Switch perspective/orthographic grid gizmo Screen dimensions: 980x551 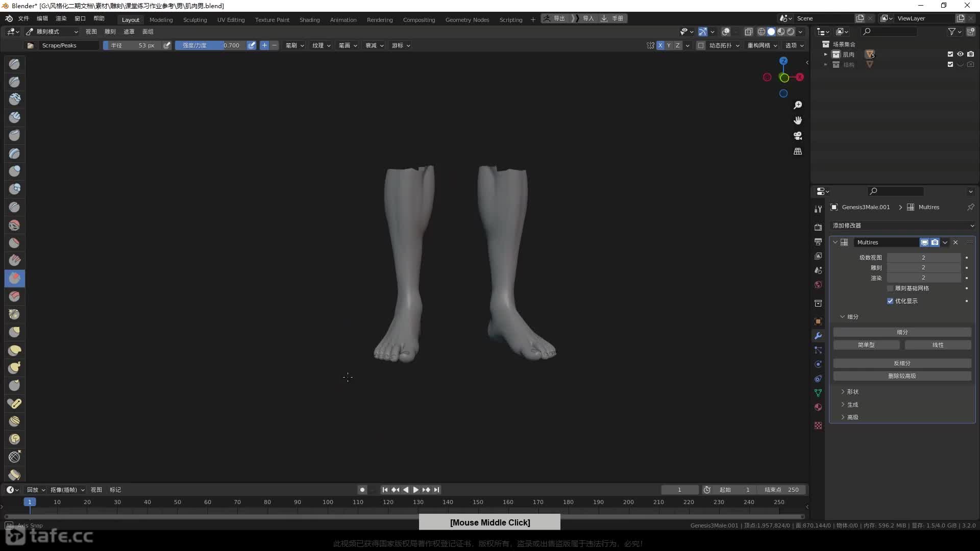[798, 152]
